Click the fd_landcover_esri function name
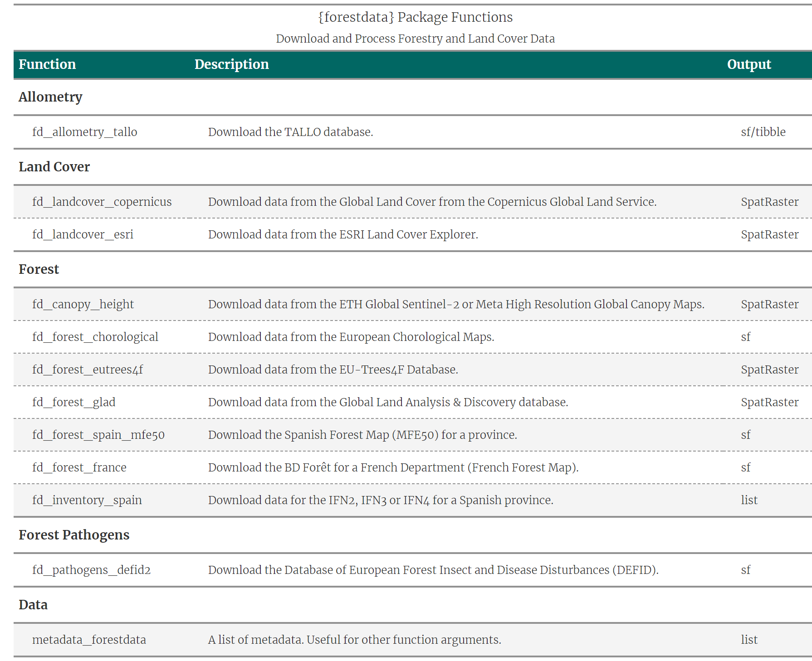Image resolution: width=812 pixels, height=661 pixels. point(83,234)
